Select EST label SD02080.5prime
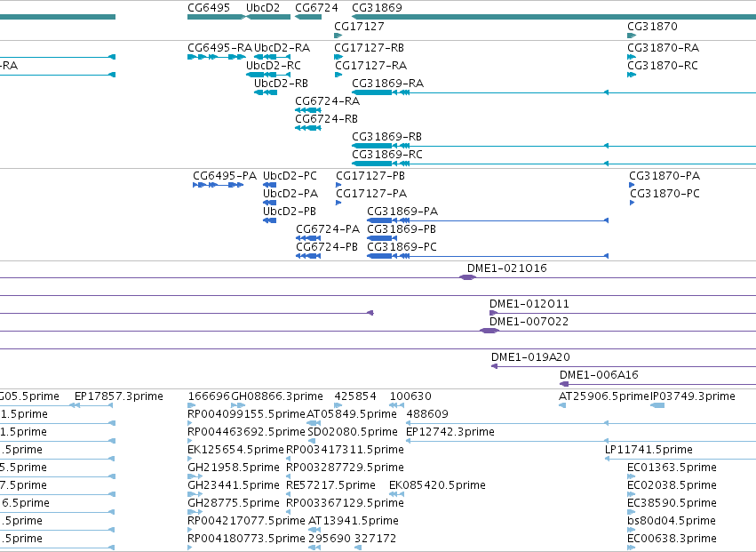The image size is (756, 552). click(x=353, y=432)
